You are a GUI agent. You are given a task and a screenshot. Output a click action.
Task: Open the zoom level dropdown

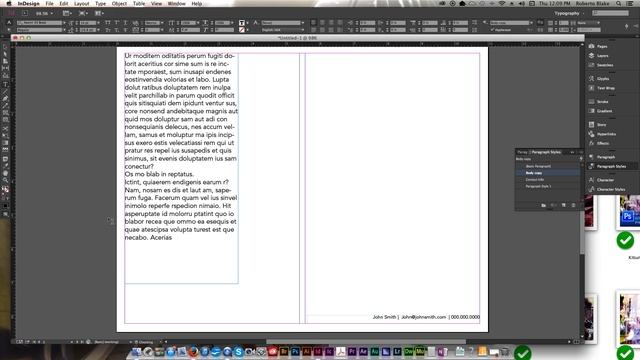[x=51, y=13]
